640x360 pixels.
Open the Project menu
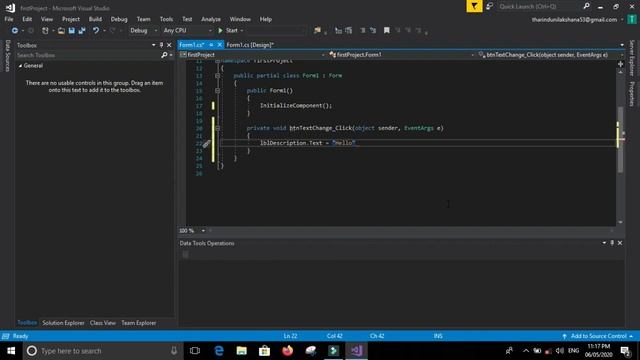tap(71, 19)
